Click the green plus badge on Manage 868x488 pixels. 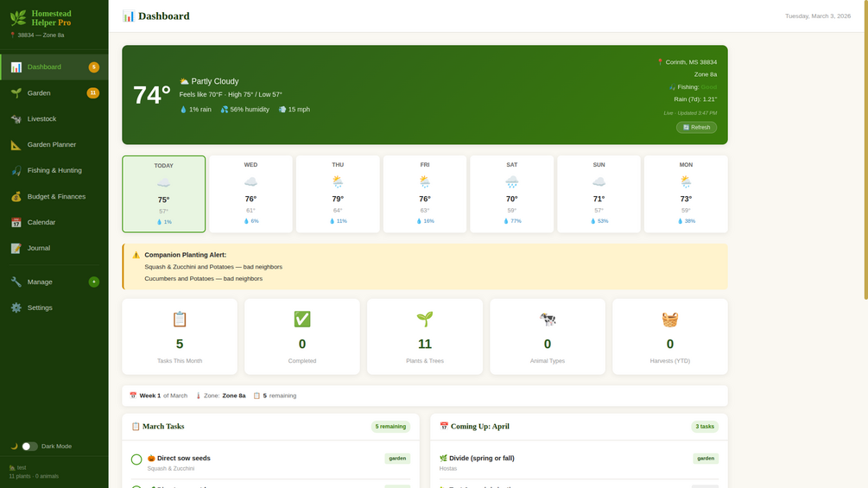[x=94, y=282]
